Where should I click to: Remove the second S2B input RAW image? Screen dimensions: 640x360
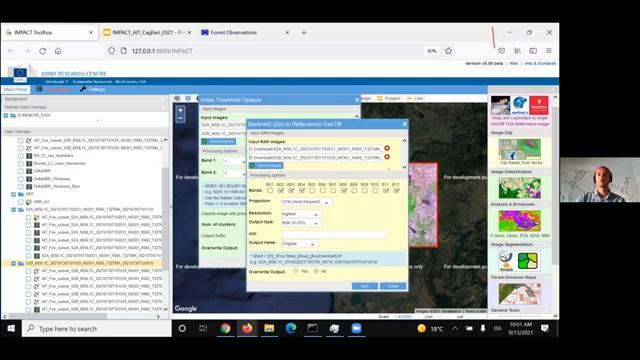click(387, 157)
